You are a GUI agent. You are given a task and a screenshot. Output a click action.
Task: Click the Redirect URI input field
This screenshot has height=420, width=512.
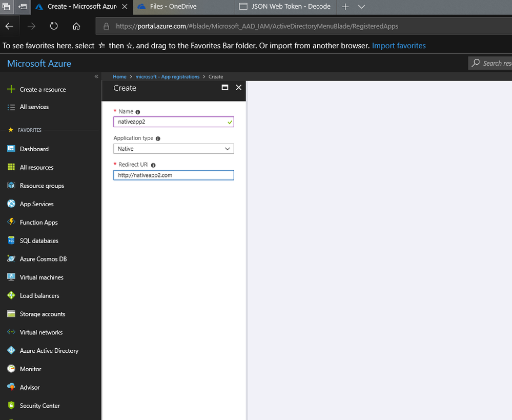pos(174,175)
